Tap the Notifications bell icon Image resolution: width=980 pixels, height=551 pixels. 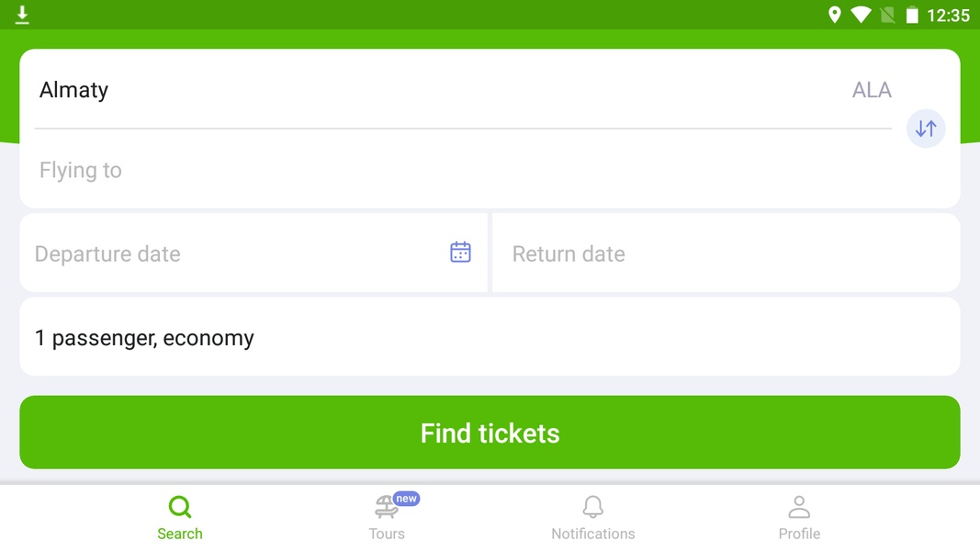pyautogui.click(x=593, y=507)
